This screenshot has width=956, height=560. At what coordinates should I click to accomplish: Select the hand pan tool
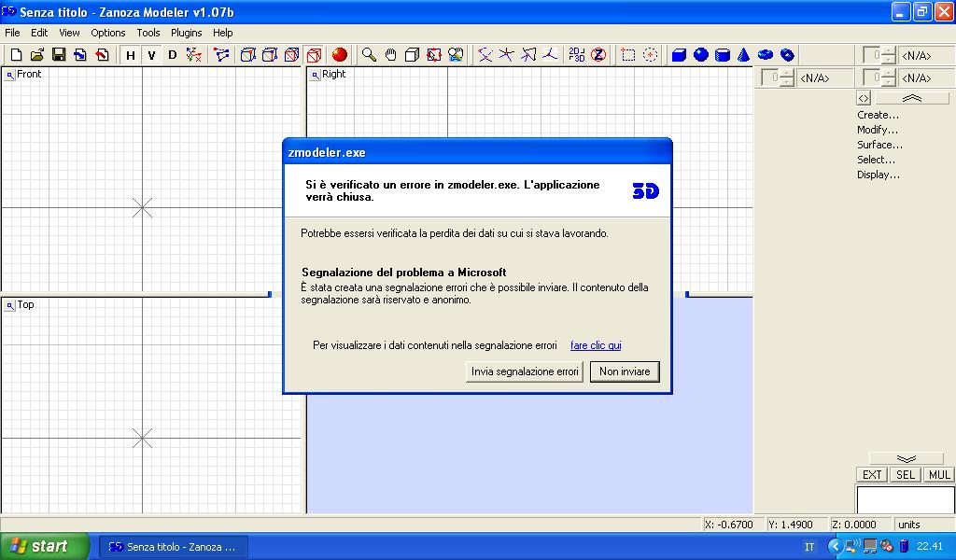point(391,55)
